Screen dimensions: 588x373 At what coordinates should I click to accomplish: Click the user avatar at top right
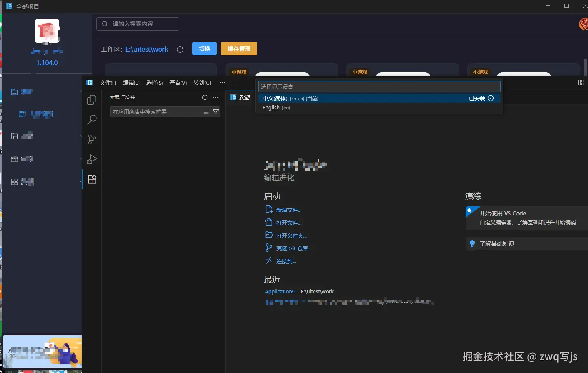[583, 24]
